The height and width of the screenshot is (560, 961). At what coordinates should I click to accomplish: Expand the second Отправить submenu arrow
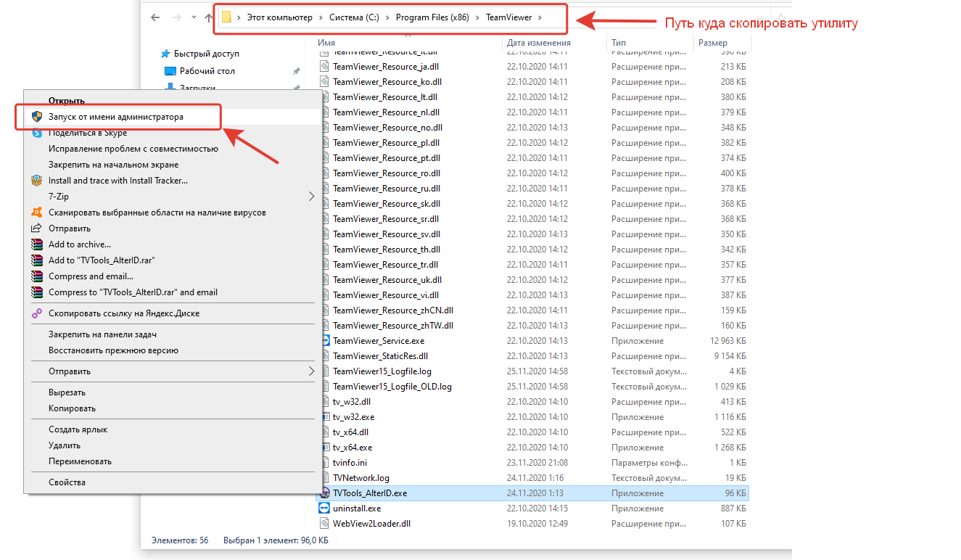pos(312,371)
